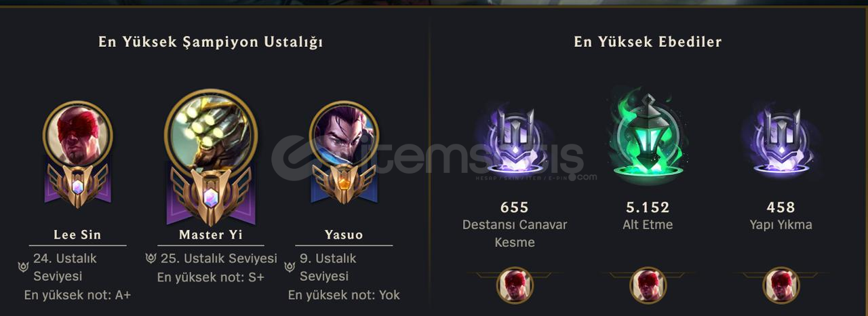This screenshot has height=316, width=868.
Task: Click small Lee Sin avatar under Yapı Yıkma
Action: click(781, 285)
